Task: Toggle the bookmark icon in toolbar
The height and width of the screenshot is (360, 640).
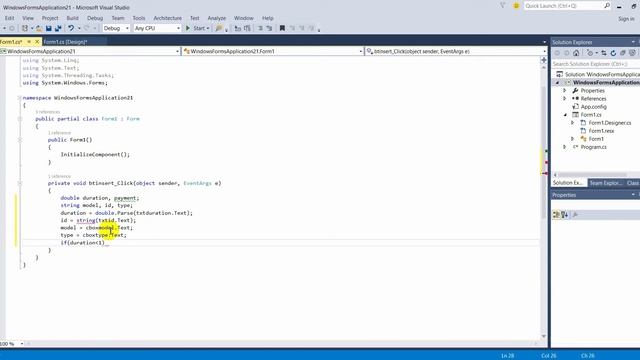Action: point(282,28)
